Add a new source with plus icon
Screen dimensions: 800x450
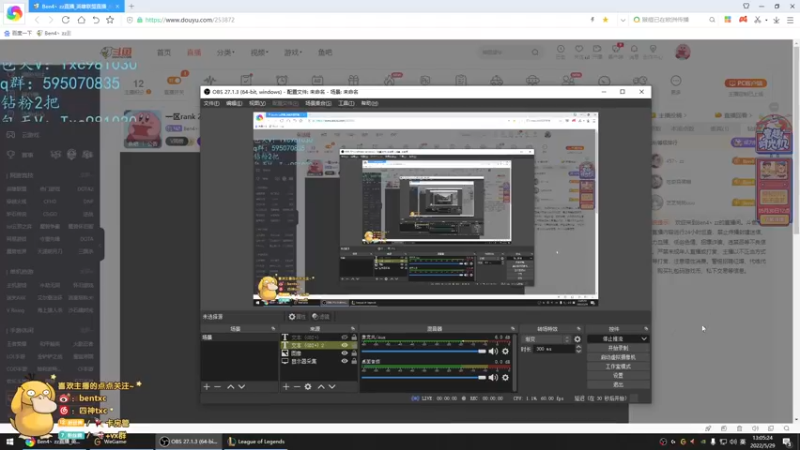(x=286, y=387)
